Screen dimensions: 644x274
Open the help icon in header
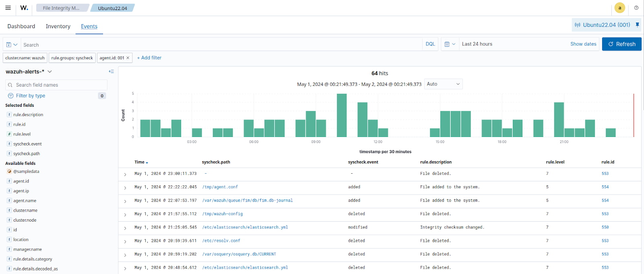(636, 8)
